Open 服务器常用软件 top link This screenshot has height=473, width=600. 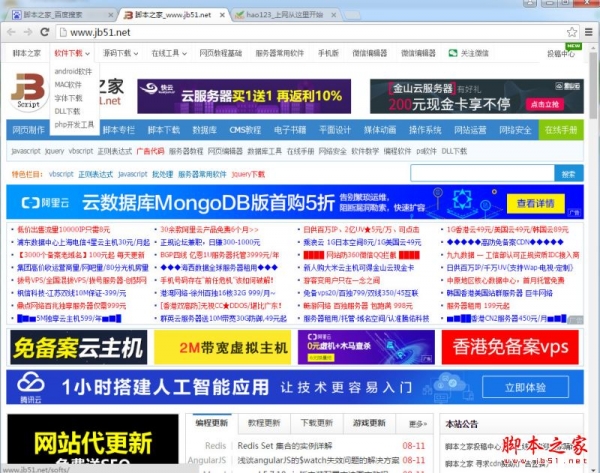(280, 53)
